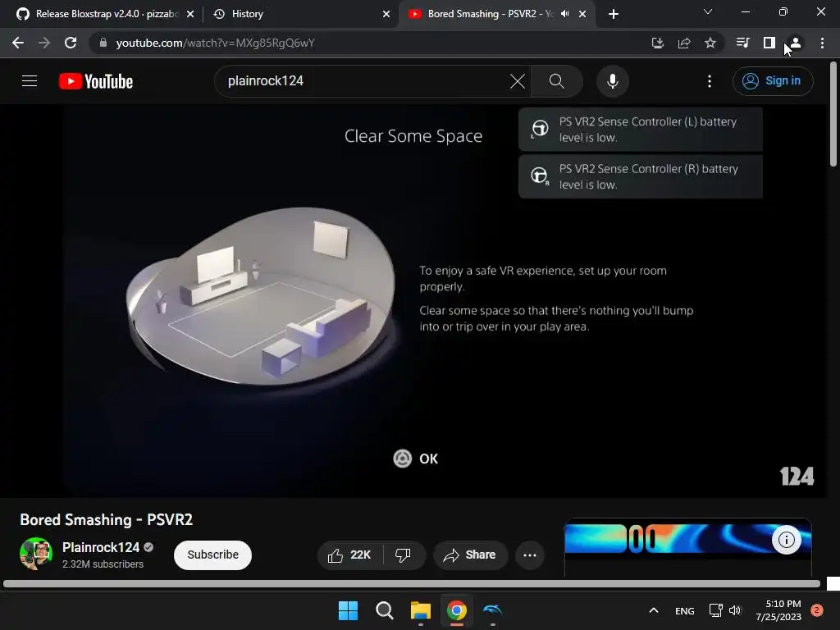Open the volume tray icon
The image size is (840, 630).
pos(735,610)
